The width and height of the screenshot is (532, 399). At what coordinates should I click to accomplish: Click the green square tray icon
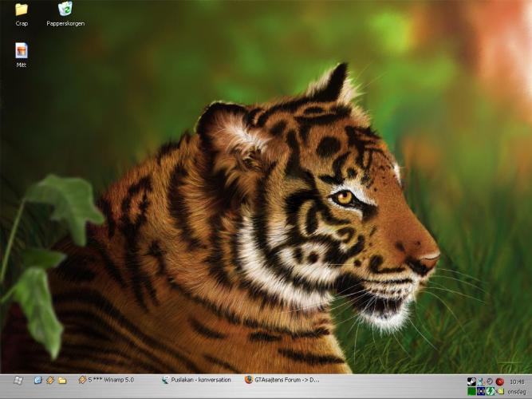click(471, 391)
